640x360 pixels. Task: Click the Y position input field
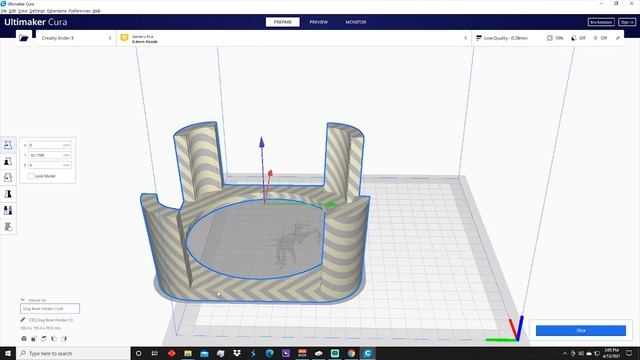pyautogui.click(x=50, y=155)
